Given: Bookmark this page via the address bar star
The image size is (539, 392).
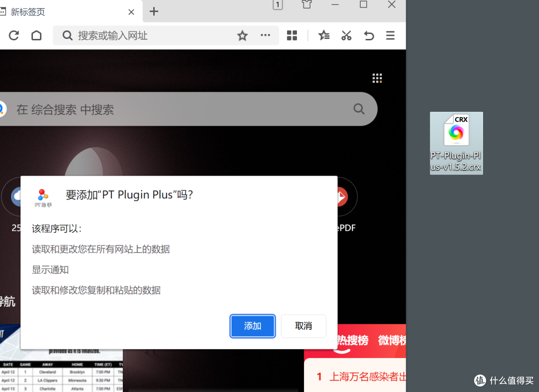Looking at the screenshot, I should pos(243,35).
